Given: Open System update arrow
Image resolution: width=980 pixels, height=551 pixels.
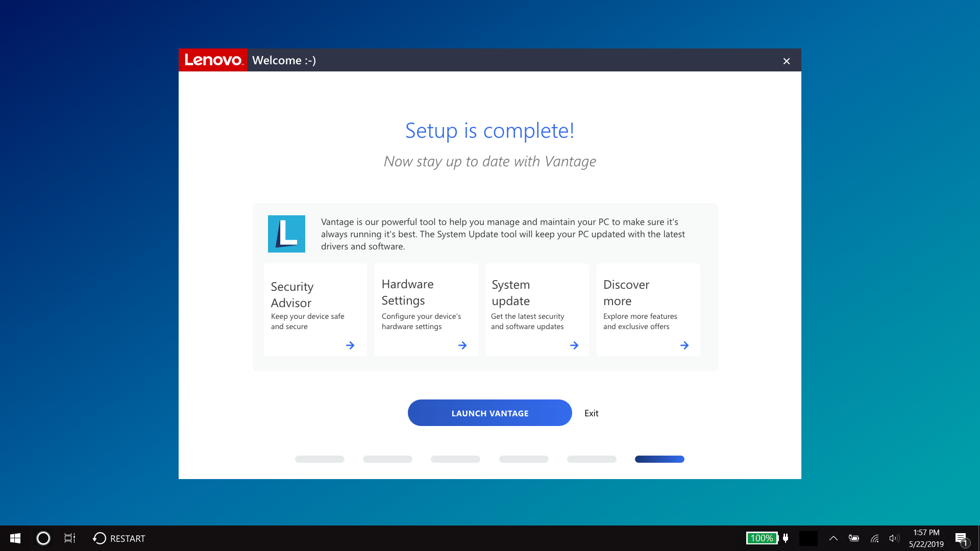Looking at the screenshot, I should pos(574,345).
